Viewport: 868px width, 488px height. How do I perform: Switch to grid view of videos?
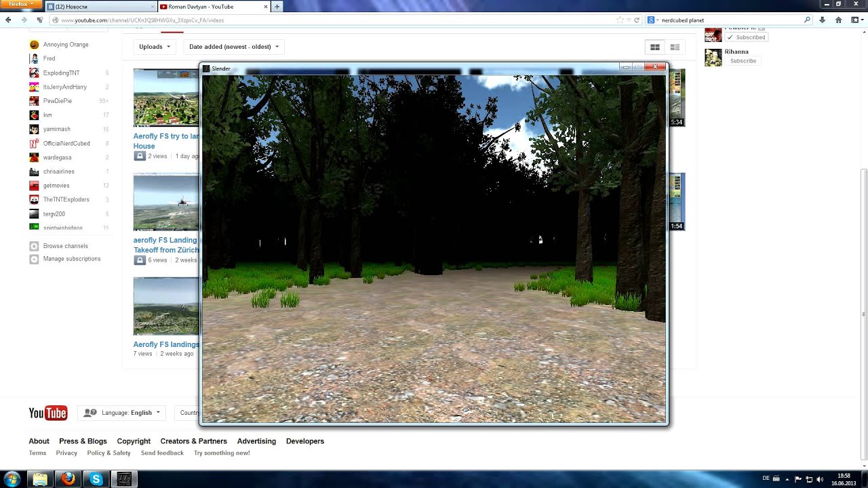pos(655,47)
